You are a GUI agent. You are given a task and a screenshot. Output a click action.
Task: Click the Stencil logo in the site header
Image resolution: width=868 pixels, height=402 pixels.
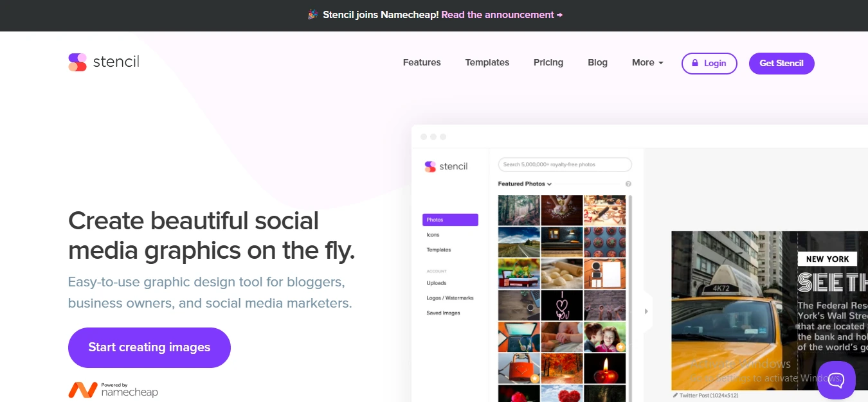[104, 62]
